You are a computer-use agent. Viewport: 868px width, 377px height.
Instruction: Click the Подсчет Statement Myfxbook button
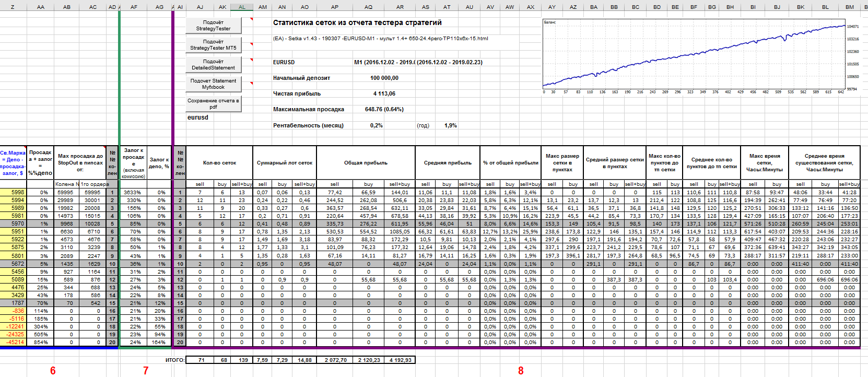(213, 84)
